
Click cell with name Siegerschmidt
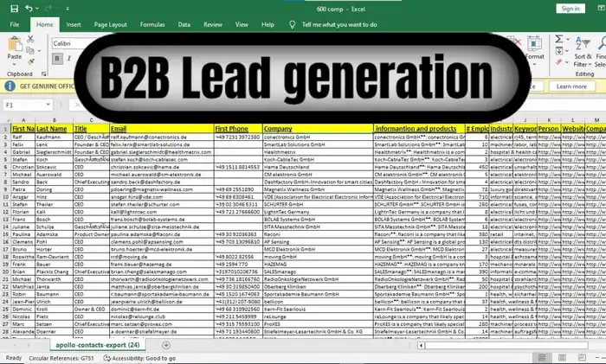[x=54, y=152]
